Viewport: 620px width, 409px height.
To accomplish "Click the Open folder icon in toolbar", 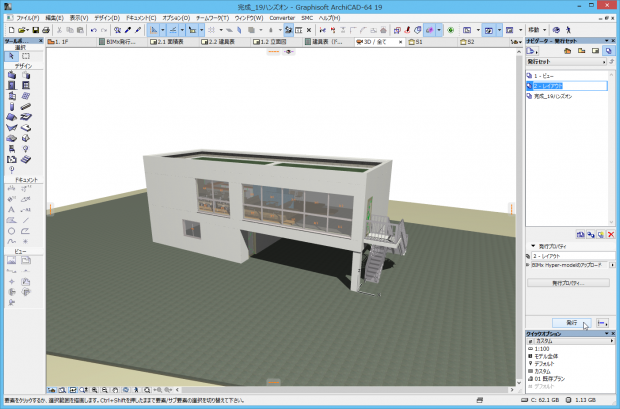I will tap(23, 30).
